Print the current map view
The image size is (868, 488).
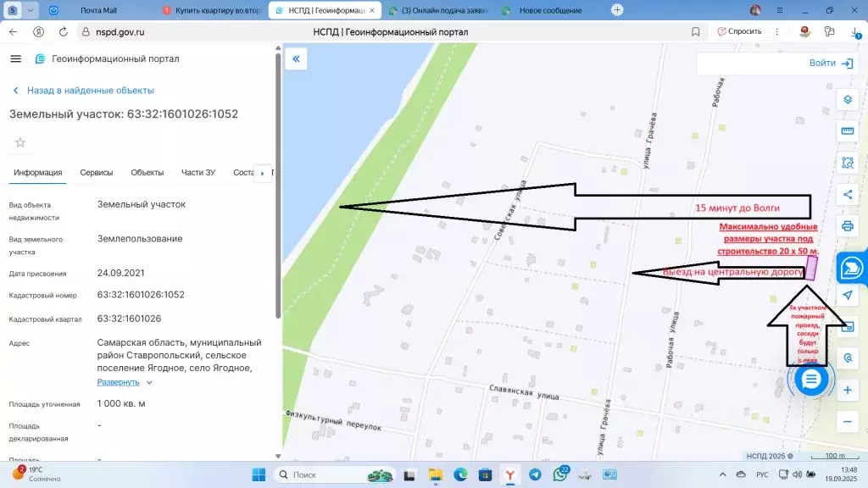coord(847,226)
